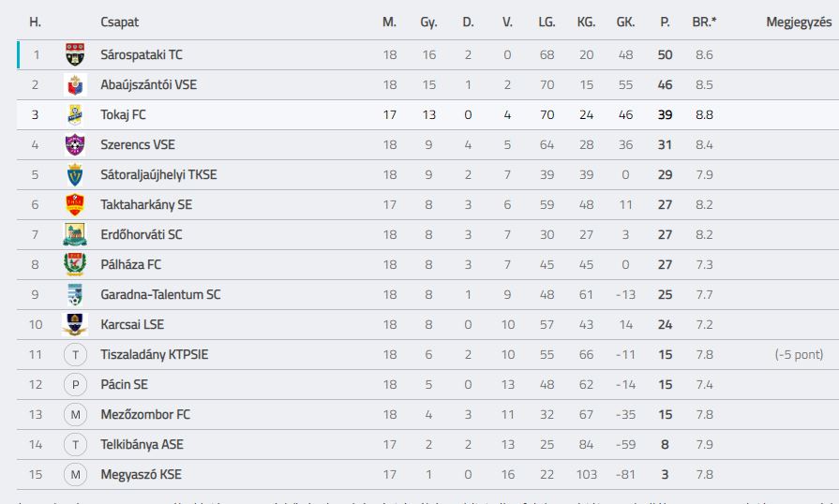Select the Pácin SE placeholder P icon
Viewport: 839px width, 504px height.
[x=75, y=384]
